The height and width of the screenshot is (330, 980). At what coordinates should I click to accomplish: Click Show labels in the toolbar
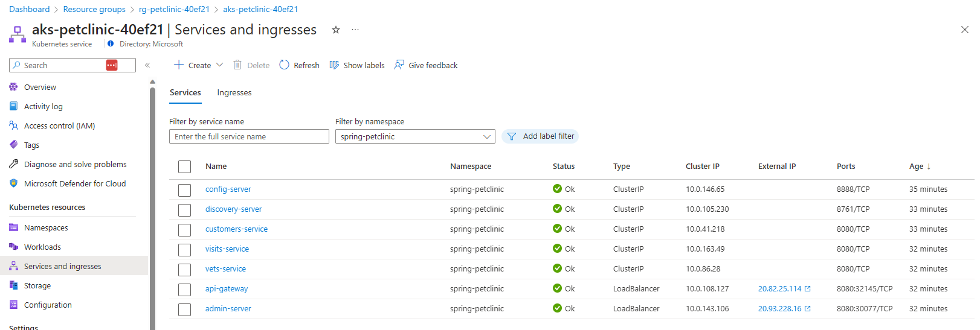click(x=357, y=65)
